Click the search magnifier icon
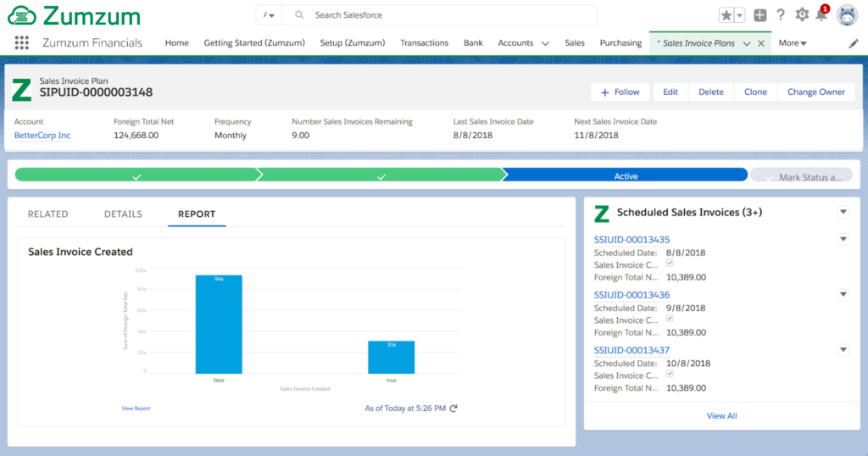Viewport: 868px width, 456px height. click(299, 15)
